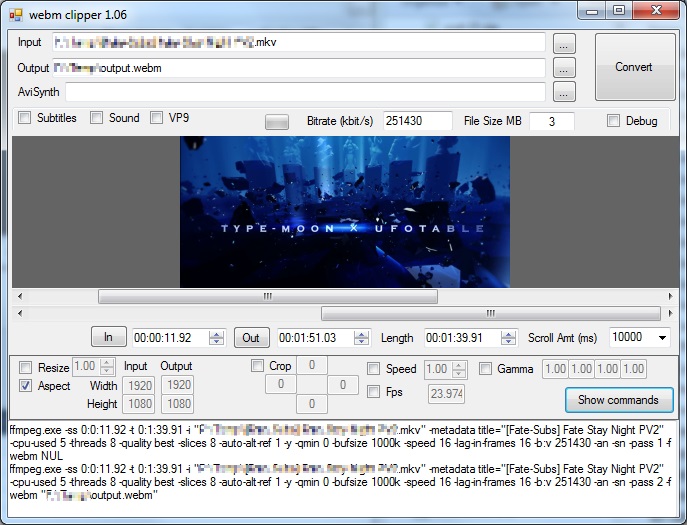Click the Length field 00:01:39.91

(463, 338)
